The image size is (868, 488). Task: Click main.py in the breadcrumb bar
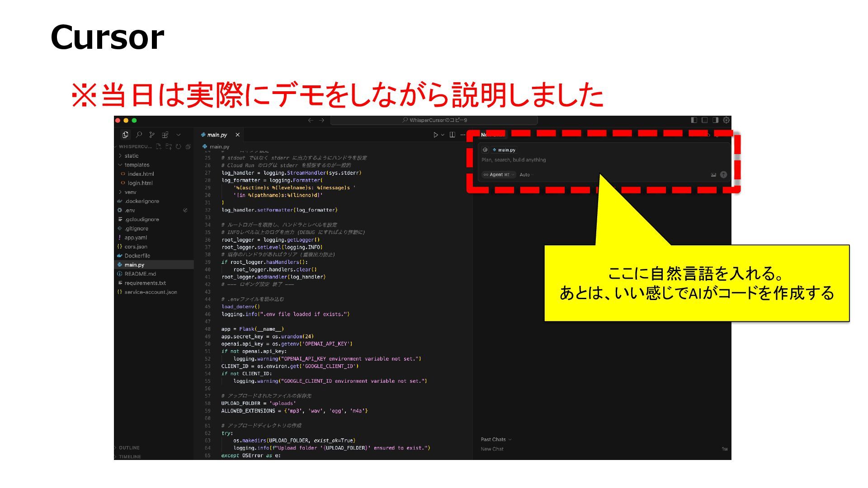pos(216,146)
